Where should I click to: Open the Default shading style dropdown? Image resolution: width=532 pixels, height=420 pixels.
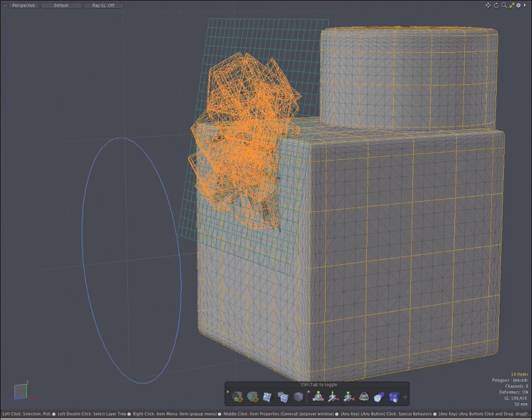(x=61, y=6)
